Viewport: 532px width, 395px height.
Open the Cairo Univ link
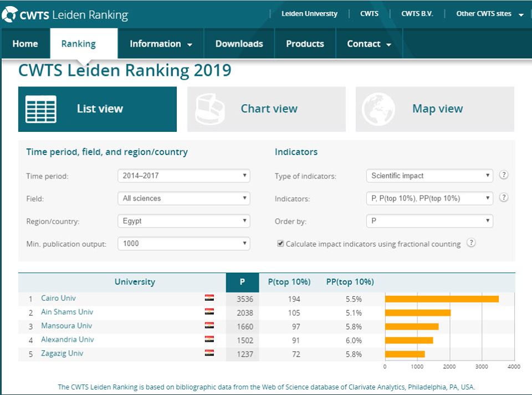tap(58, 298)
